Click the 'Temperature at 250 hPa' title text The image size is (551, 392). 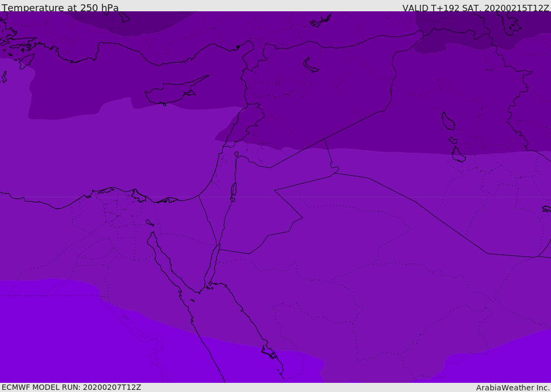pos(60,8)
